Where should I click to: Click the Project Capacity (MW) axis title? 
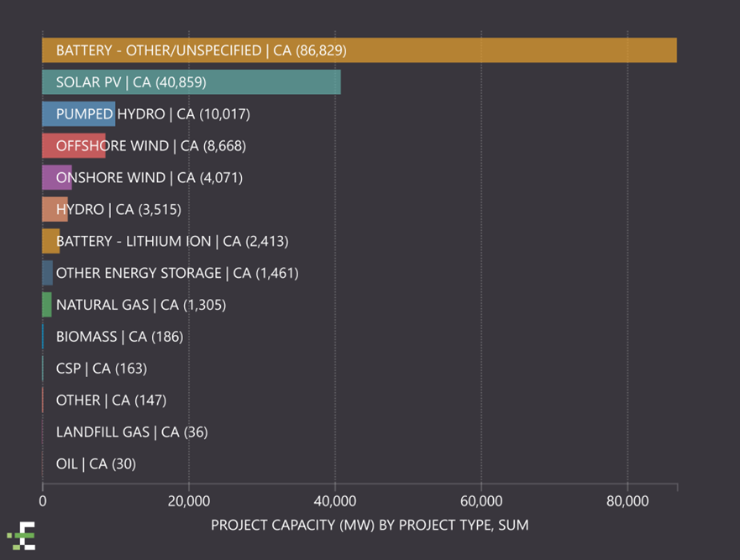370,526
